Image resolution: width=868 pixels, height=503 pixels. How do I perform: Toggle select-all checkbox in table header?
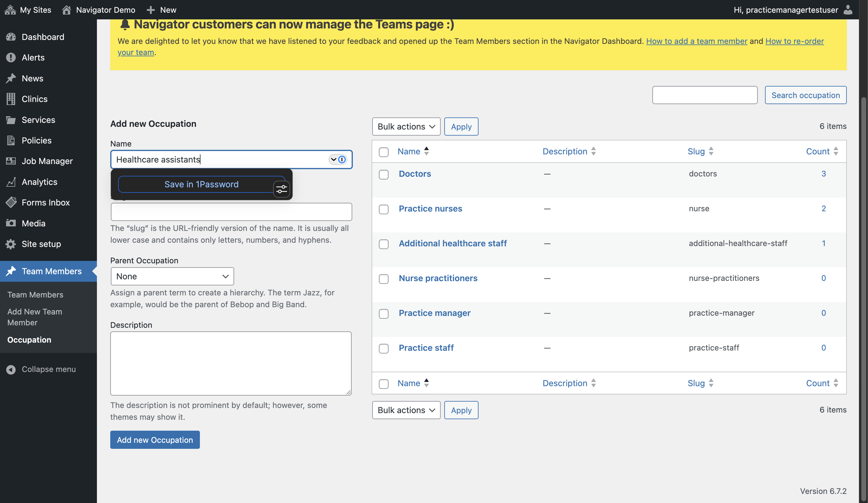383,152
